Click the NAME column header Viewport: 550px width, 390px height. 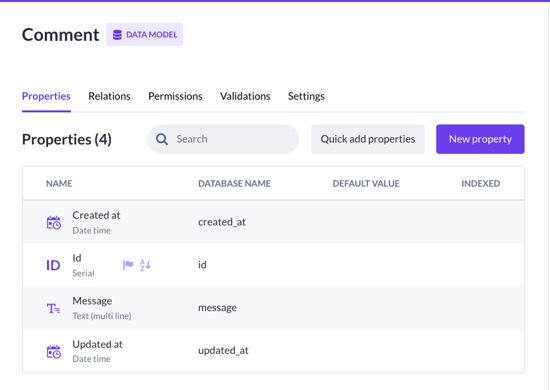pos(59,183)
